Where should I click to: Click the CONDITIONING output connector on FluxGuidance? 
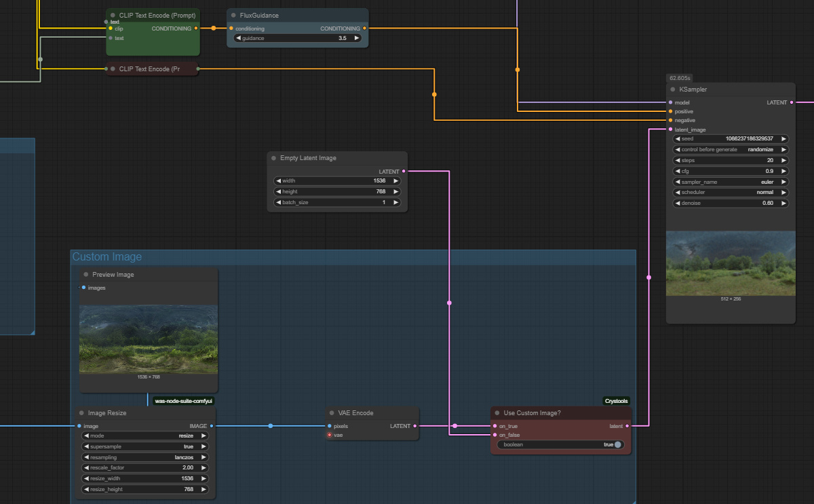(x=364, y=28)
